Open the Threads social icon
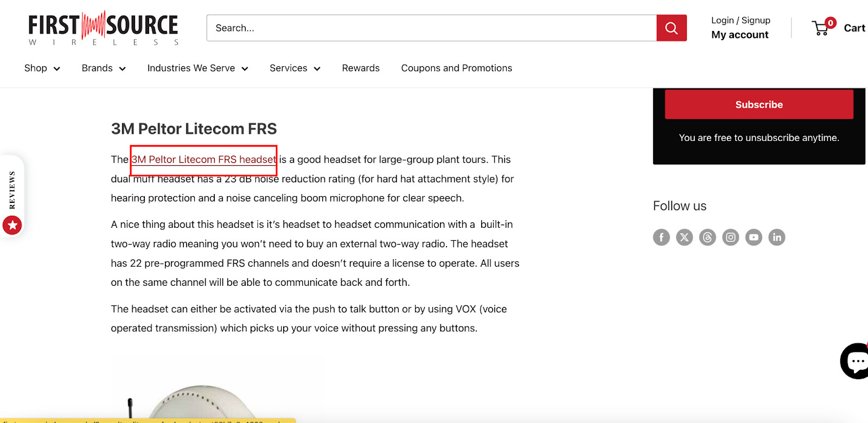 click(707, 237)
